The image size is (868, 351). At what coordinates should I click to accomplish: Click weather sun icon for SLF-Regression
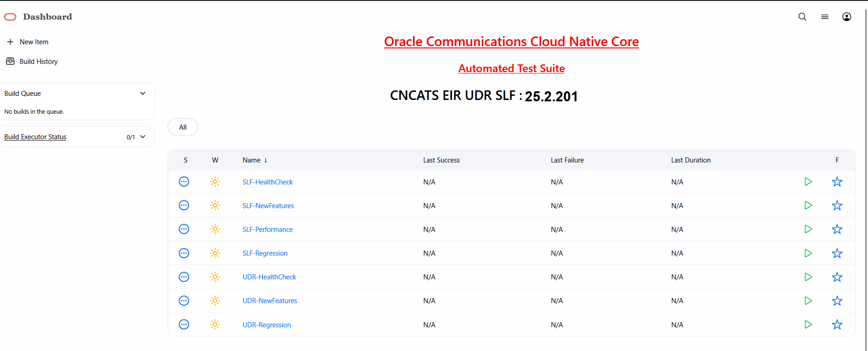pyautogui.click(x=215, y=253)
